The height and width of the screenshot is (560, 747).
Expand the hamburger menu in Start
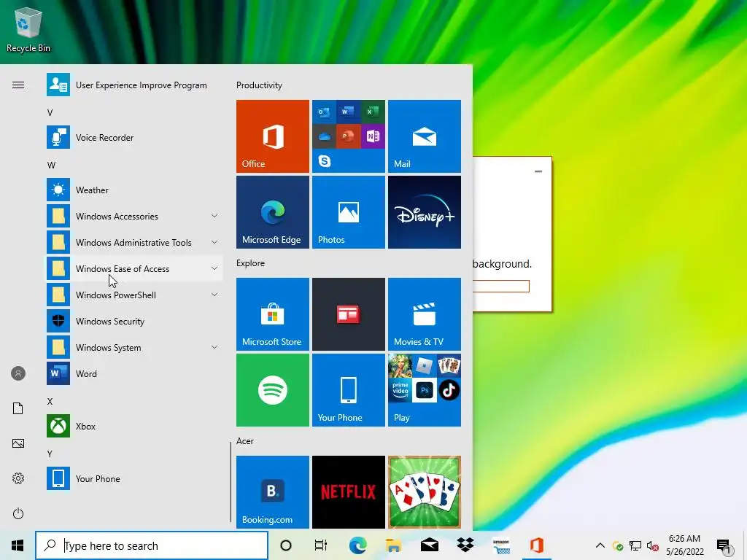18,85
